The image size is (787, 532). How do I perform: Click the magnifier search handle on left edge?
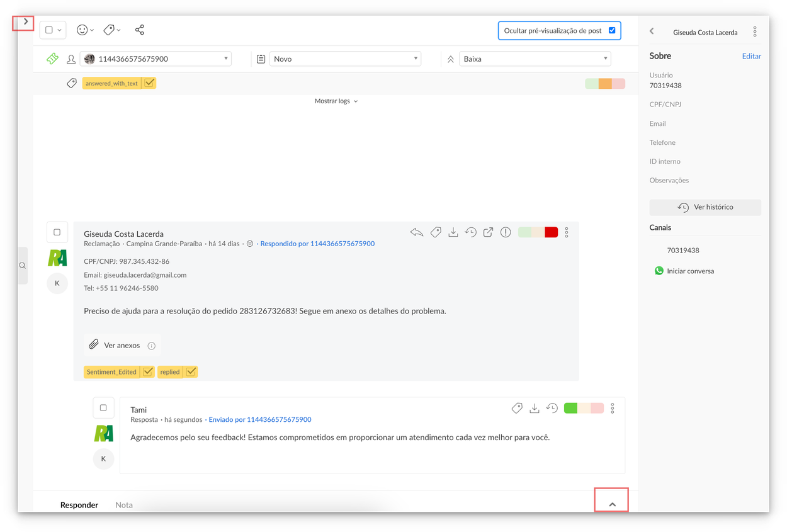tap(23, 266)
